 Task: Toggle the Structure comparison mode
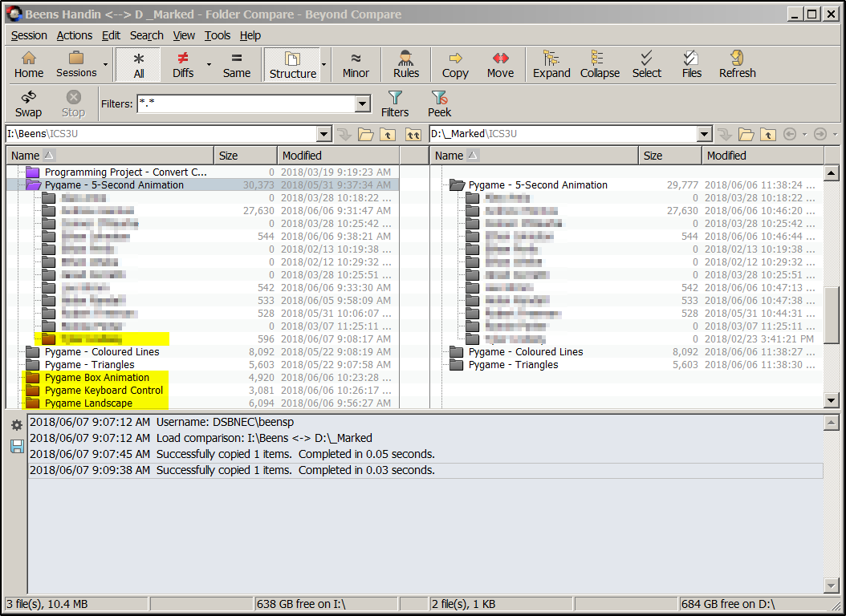(292, 65)
